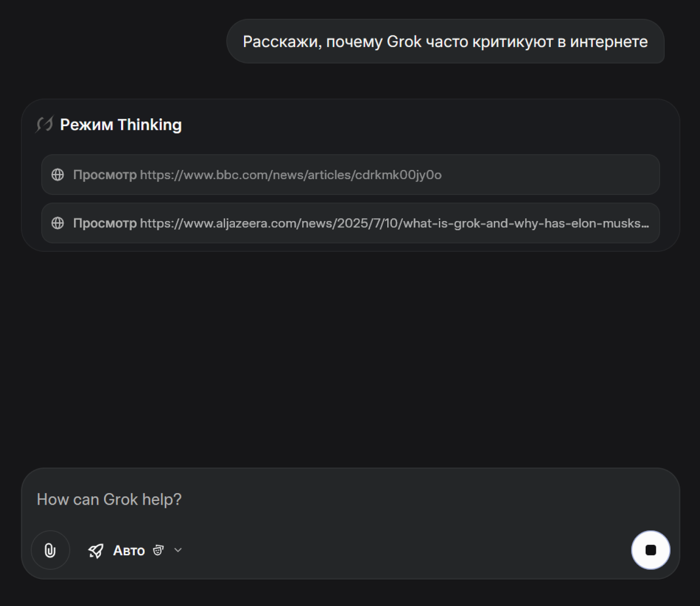Viewport: 700px width, 606px height.
Task: Click empty area of the Thinking panel header
Action: 414,125
